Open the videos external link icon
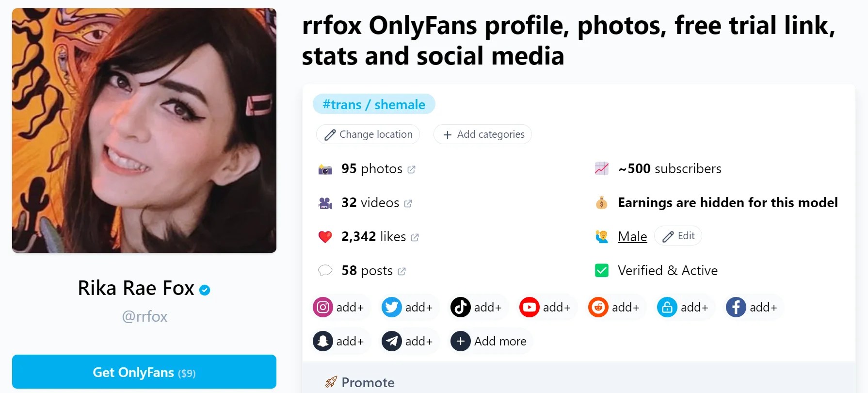 [x=408, y=203]
